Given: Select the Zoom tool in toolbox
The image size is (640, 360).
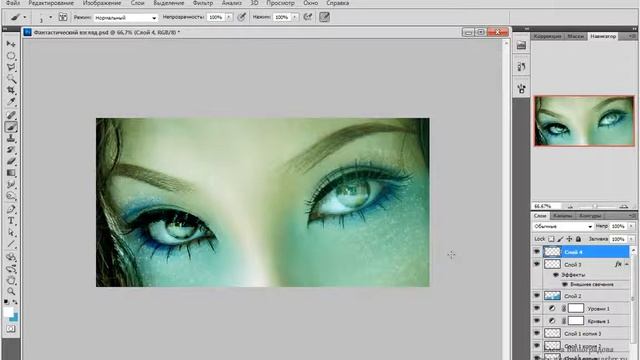Looking at the screenshot, I should (x=11, y=291).
